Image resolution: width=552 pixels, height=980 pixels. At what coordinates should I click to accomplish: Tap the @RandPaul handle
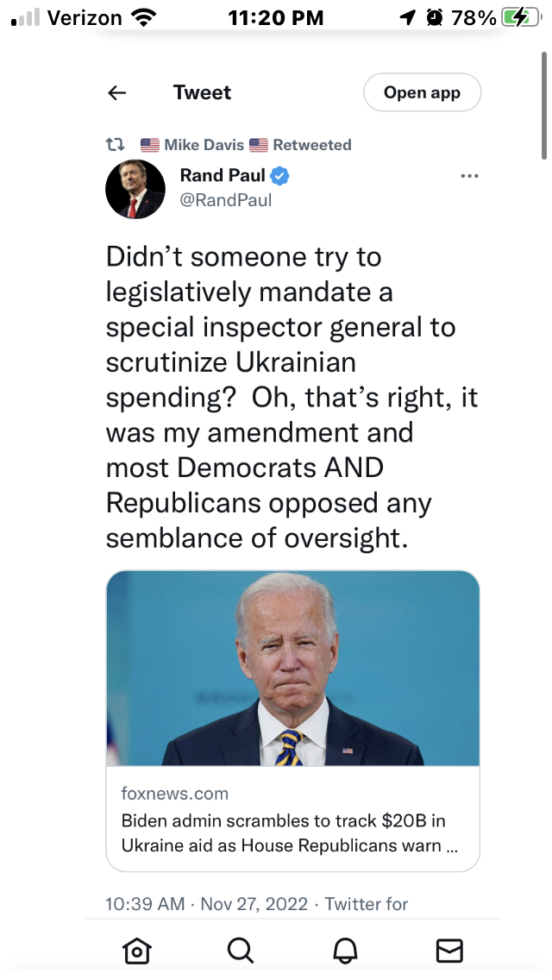(225, 200)
